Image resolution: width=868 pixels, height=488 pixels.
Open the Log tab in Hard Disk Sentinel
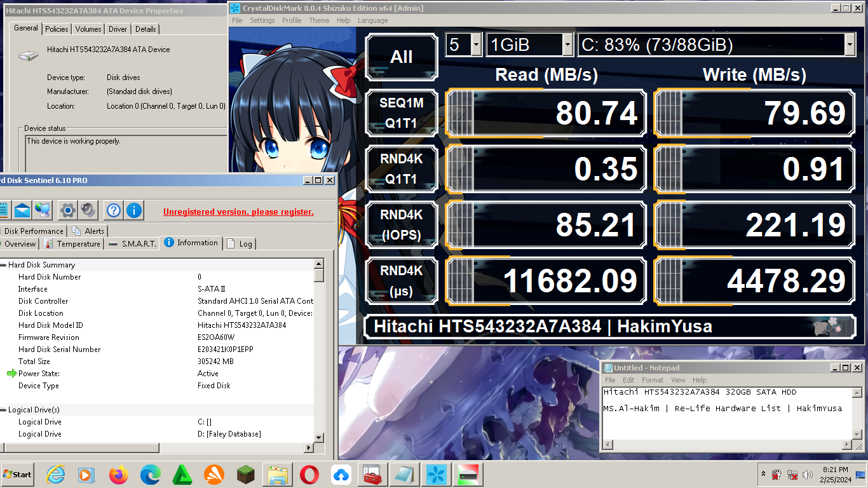pos(240,244)
